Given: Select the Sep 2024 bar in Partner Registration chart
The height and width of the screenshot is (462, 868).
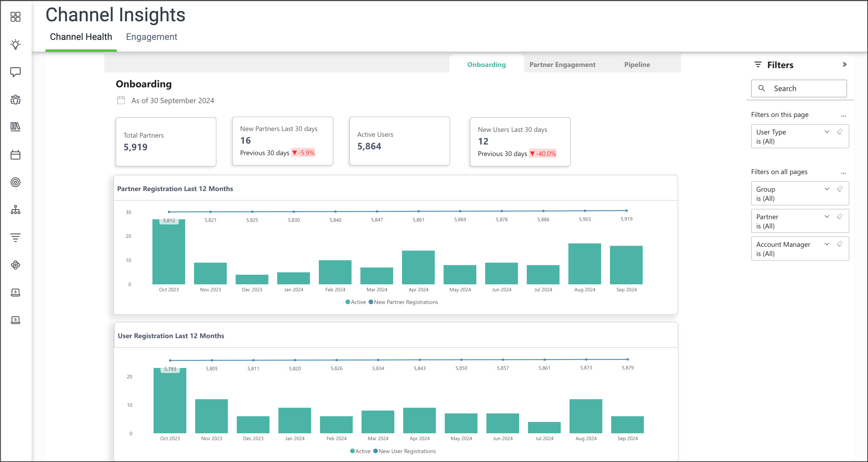Looking at the screenshot, I should coord(626,265).
